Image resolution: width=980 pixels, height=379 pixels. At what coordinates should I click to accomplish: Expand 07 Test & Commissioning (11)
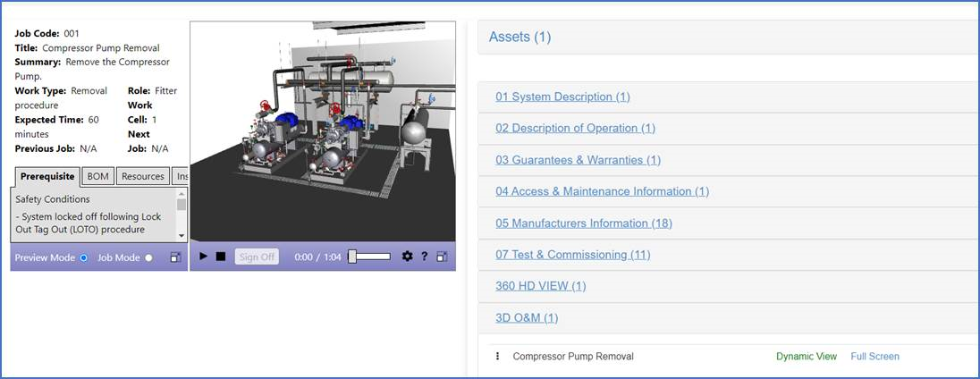pyautogui.click(x=728, y=255)
